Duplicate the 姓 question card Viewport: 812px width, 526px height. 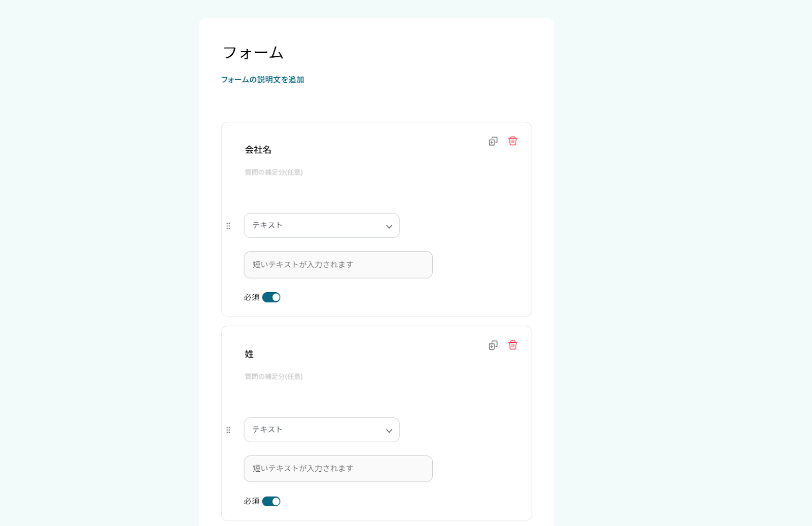point(493,345)
